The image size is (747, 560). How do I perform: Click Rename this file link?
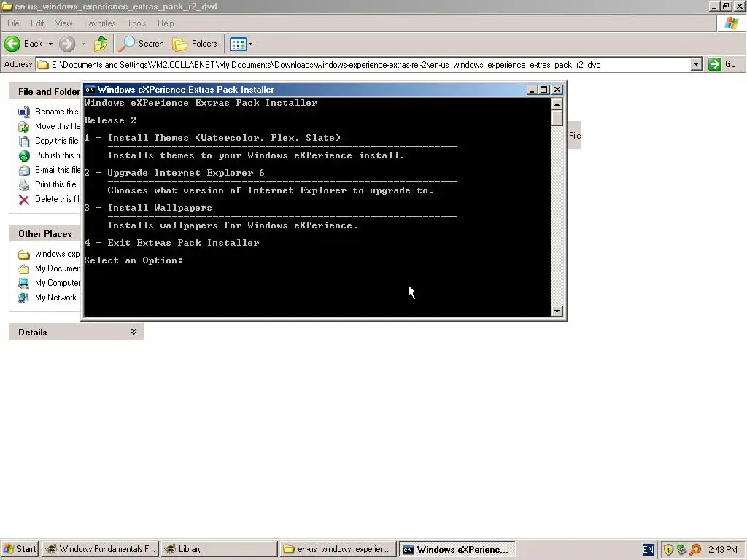pos(56,112)
